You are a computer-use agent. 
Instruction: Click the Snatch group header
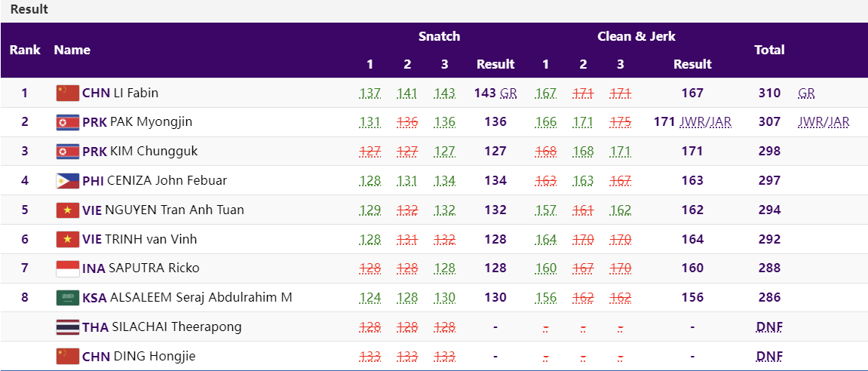439,36
